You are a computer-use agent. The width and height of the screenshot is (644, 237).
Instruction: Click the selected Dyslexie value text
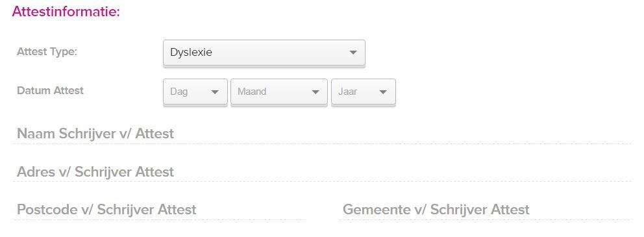click(191, 53)
